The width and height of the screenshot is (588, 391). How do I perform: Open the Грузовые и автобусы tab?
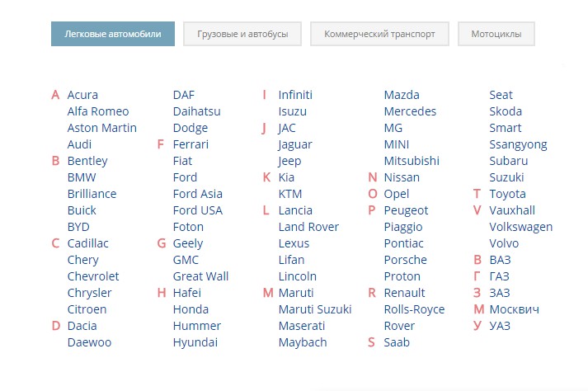242,34
